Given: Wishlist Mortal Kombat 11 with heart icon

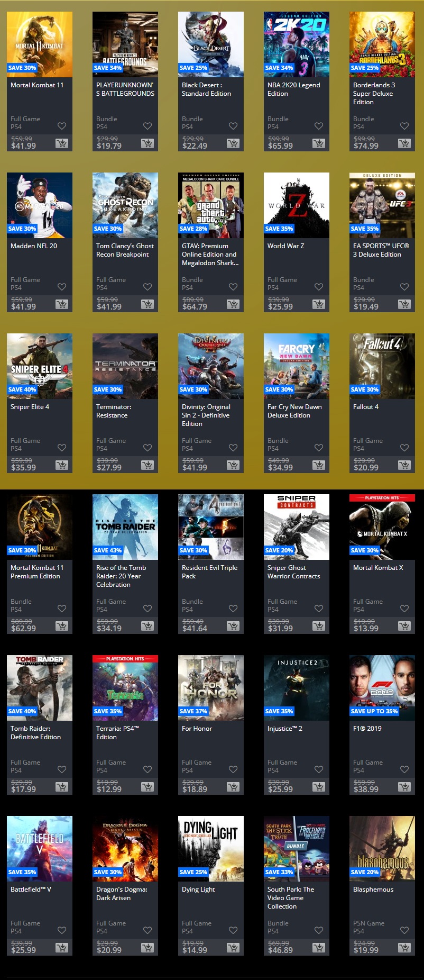Looking at the screenshot, I should (x=62, y=126).
